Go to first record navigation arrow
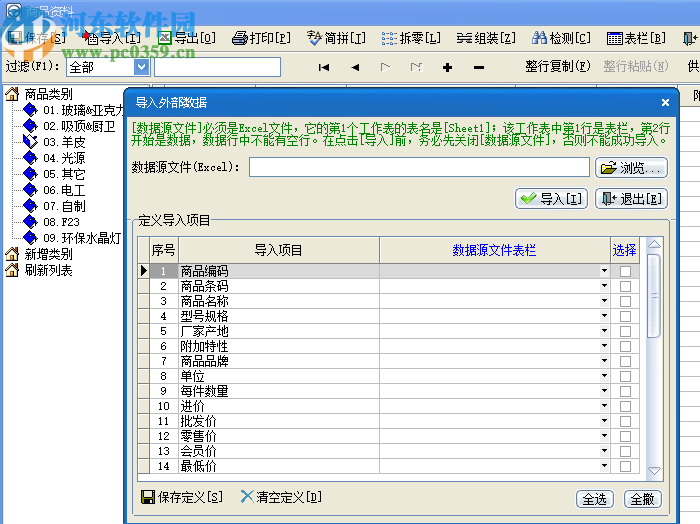The width and height of the screenshot is (700, 524). 324,67
